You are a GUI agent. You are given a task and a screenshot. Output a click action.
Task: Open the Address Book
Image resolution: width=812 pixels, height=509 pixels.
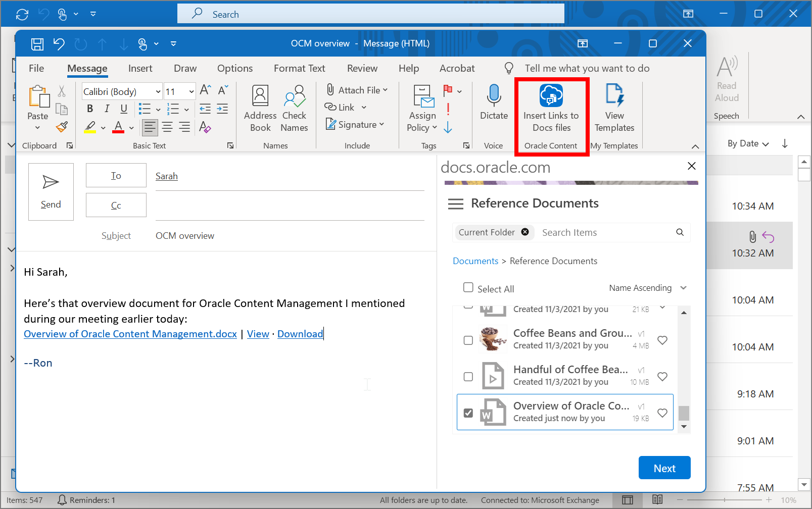pyautogui.click(x=260, y=109)
